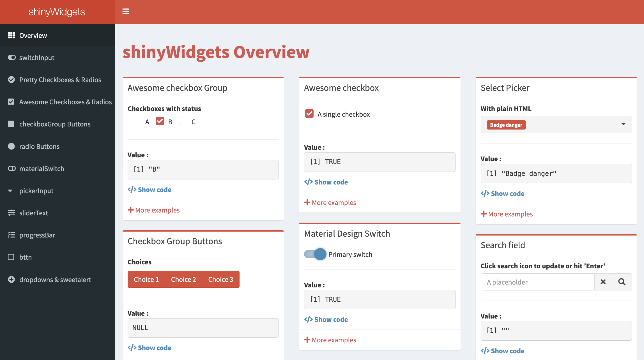The image size is (644, 360).
Task: Open the Pretty Checkboxes & Radios menu item
Action: (60, 80)
